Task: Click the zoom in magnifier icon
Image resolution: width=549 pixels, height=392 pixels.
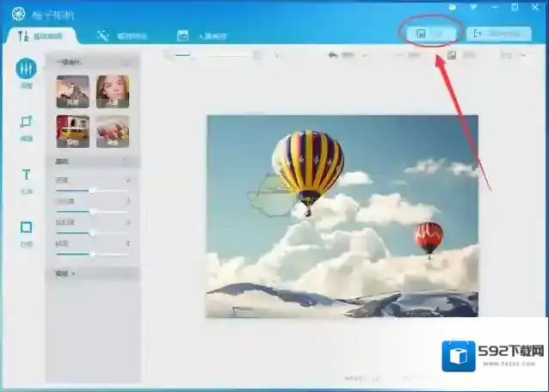Action: [x=257, y=56]
